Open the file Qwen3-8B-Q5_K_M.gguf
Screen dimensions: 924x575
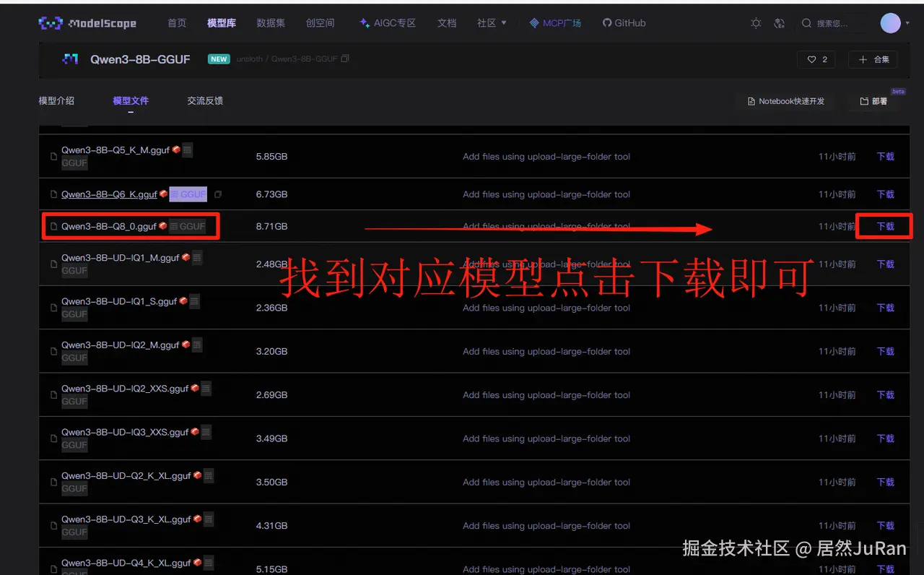[x=115, y=150]
